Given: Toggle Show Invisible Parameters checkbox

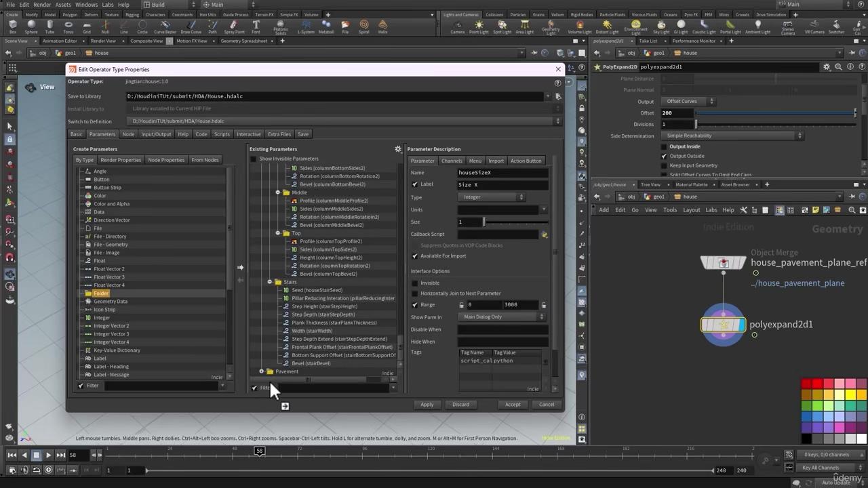Looking at the screenshot, I should 254,159.
